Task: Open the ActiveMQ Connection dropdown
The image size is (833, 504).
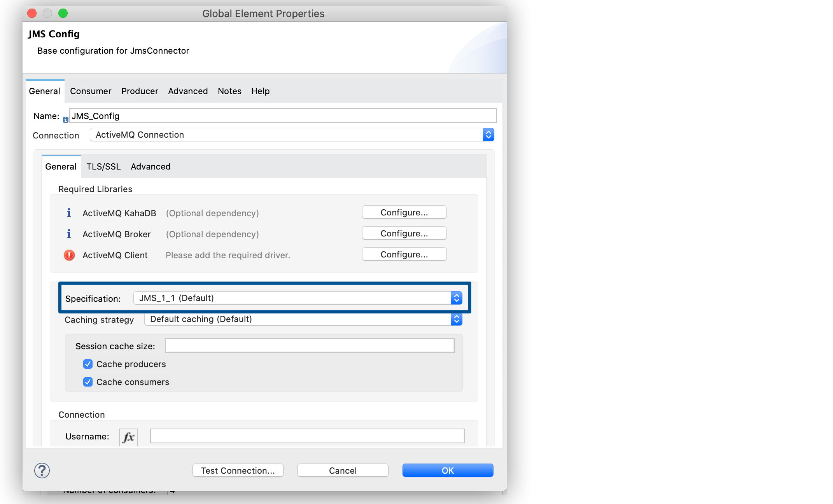Action: point(488,135)
